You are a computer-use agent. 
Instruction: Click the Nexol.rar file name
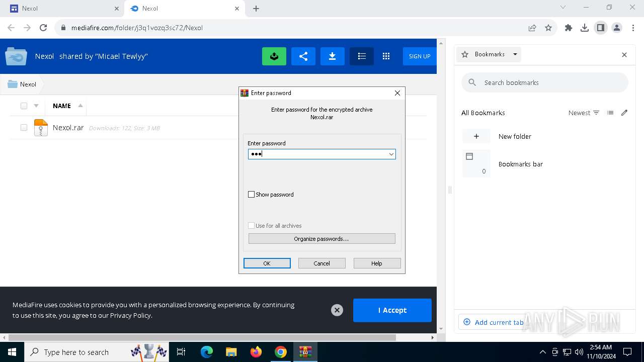(x=68, y=128)
